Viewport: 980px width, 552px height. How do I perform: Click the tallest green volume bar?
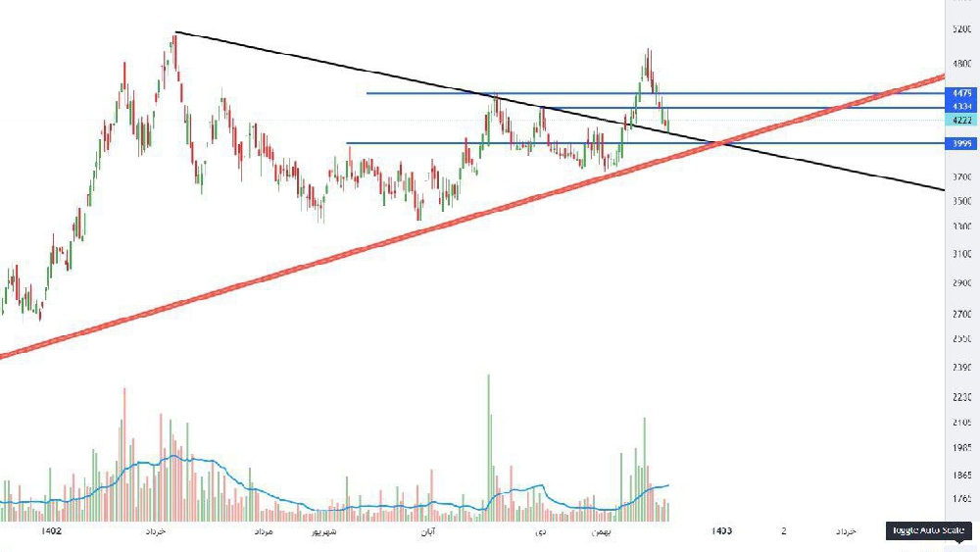pyautogui.click(x=488, y=448)
